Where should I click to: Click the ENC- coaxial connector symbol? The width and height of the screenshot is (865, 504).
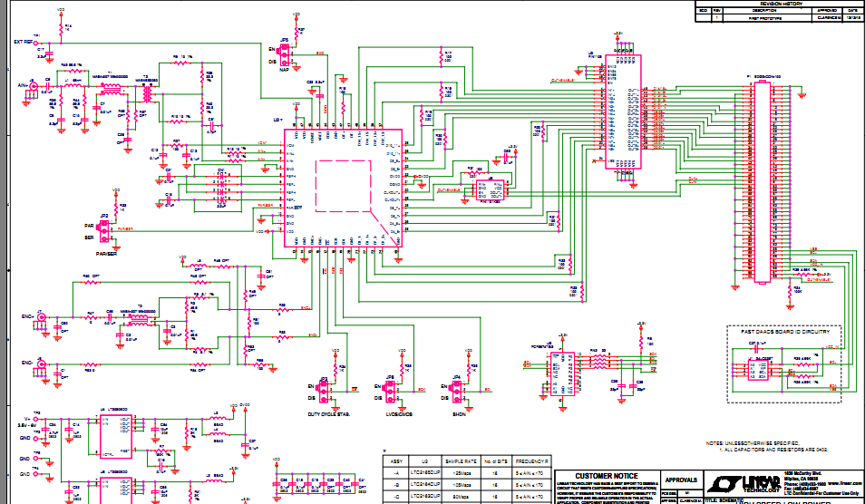pyautogui.click(x=41, y=363)
